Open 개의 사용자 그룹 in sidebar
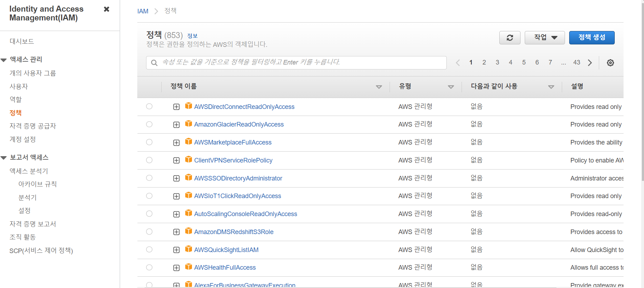Image resolution: width=644 pixels, height=288 pixels. click(33, 73)
